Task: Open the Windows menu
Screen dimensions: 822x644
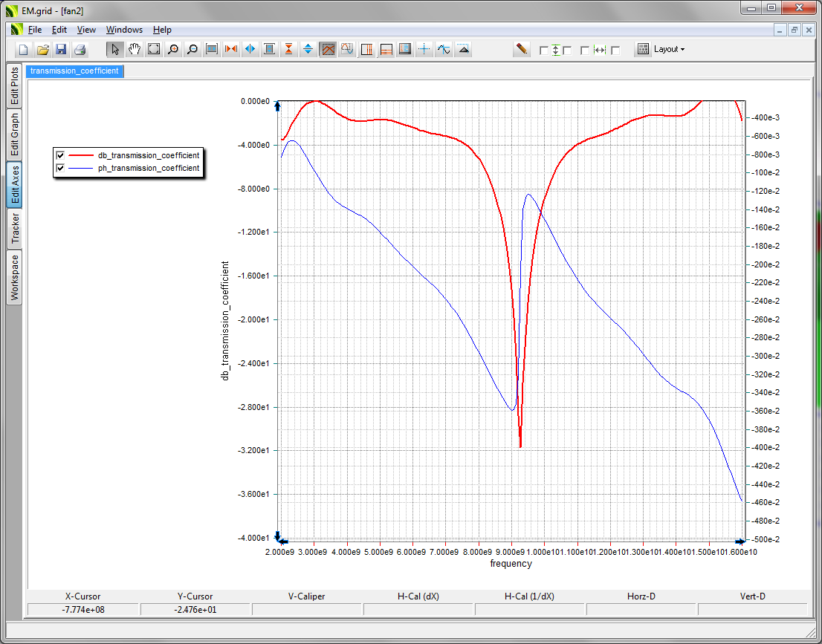Action: tap(124, 30)
